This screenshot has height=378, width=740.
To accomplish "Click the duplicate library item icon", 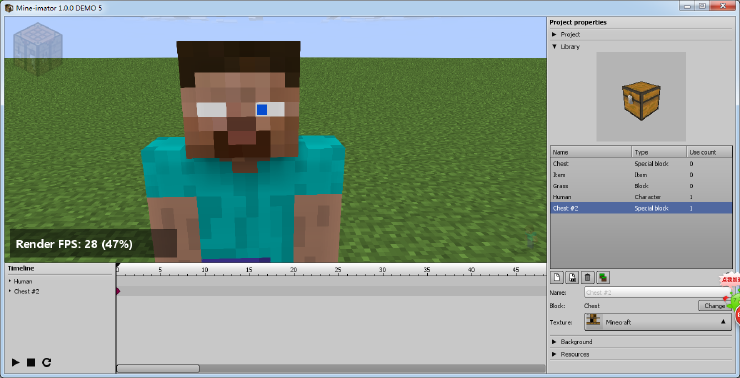I will [572, 277].
